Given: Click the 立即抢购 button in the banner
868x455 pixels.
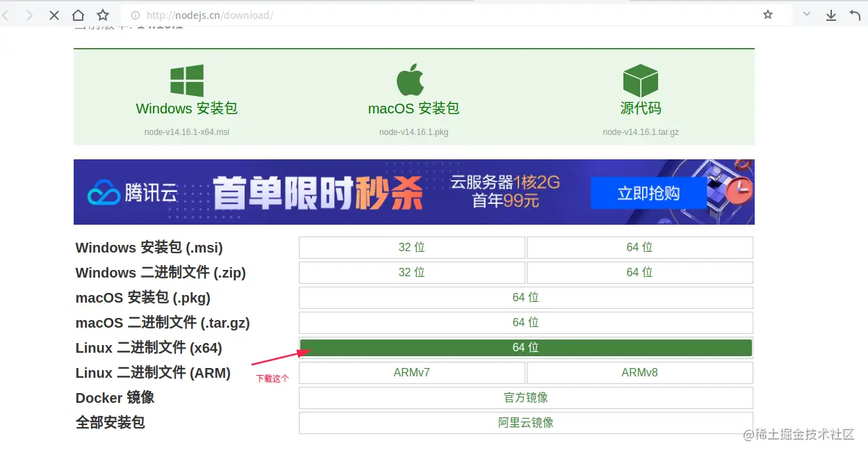Looking at the screenshot, I should click(648, 193).
